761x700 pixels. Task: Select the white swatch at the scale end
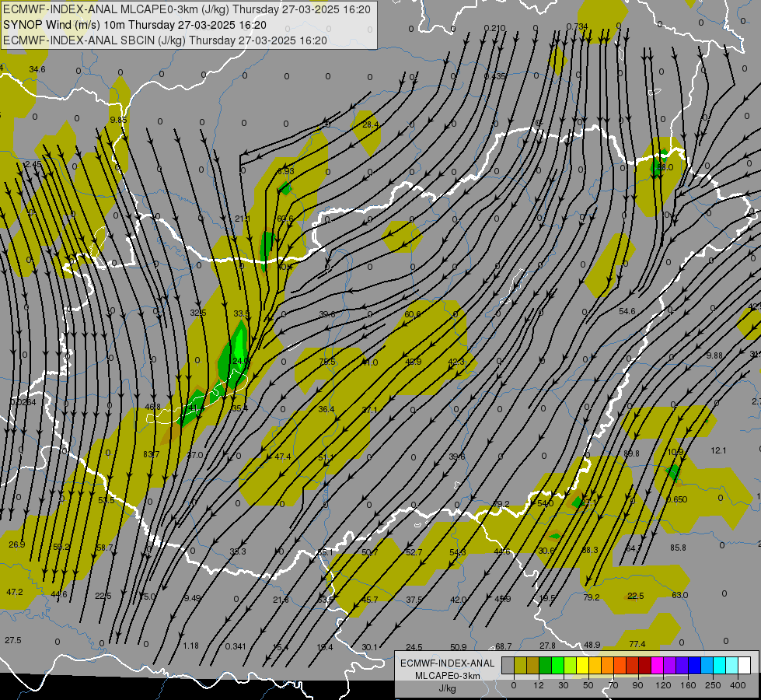click(x=744, y=666)
